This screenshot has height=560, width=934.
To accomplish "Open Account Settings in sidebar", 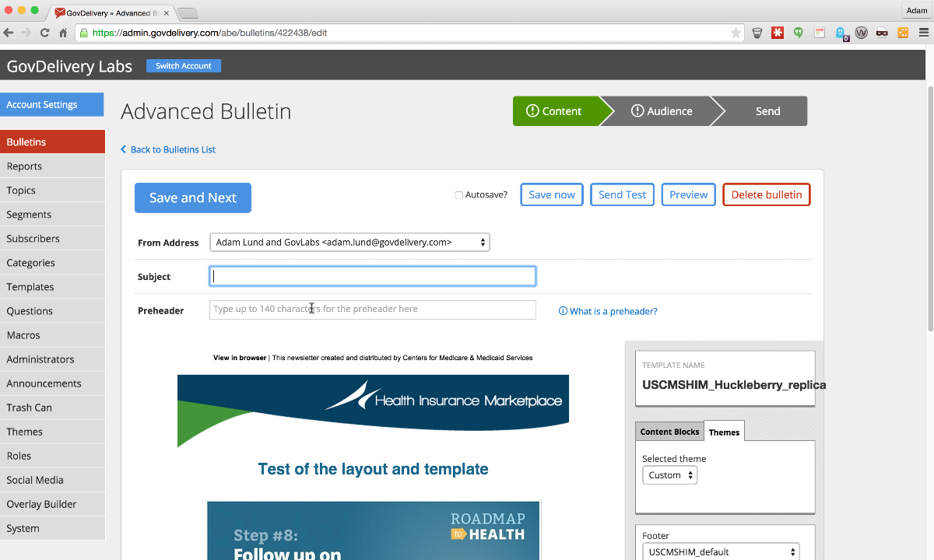I will pyautogui.click(x=52, y=105).
